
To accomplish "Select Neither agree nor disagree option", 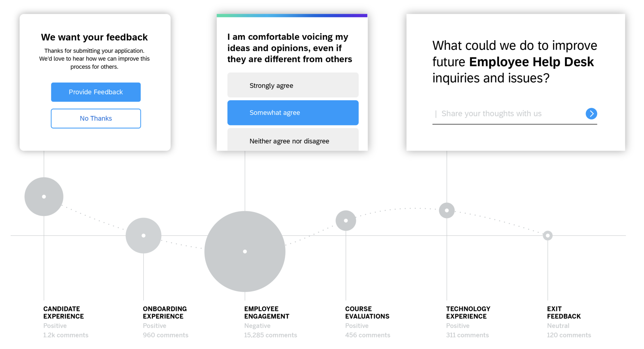I will pos(289,141).
